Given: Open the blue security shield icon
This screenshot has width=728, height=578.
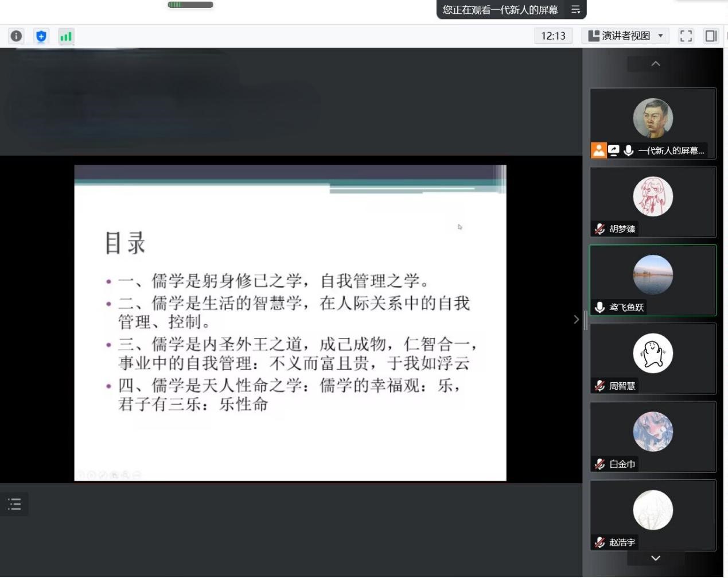Looking at the screenshot, I should click(x=41, y=36).
